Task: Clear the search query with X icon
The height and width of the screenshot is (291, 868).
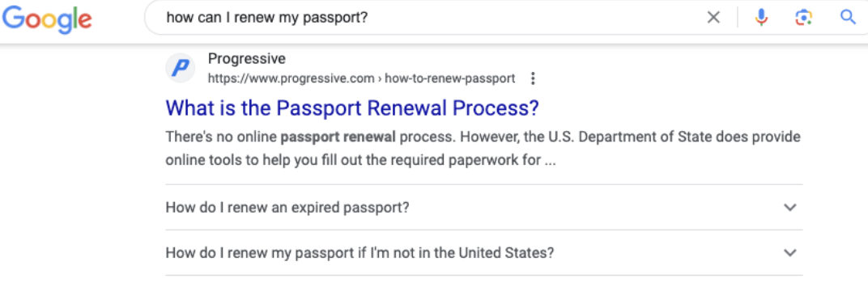Action: pyautogui.click(x=713, y=18)
